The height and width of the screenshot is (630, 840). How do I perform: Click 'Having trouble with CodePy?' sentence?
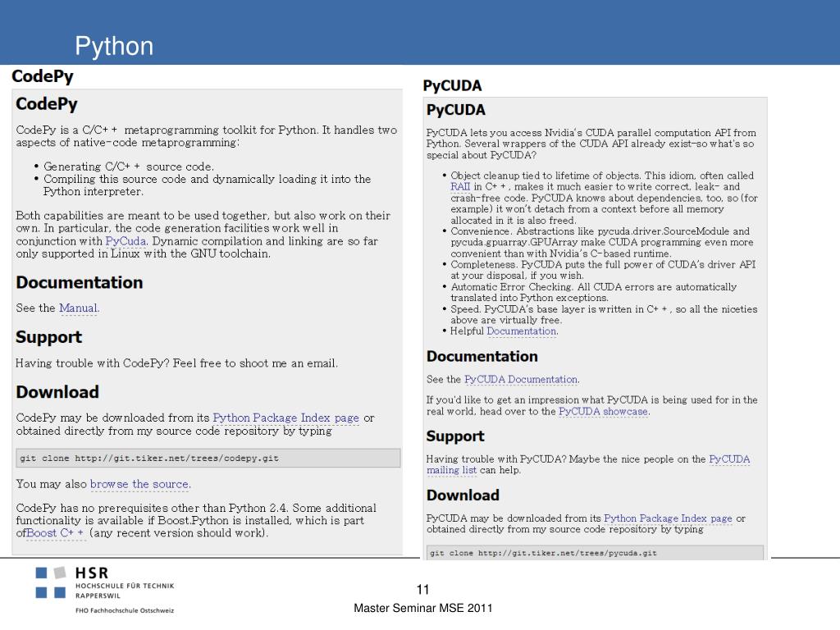click(x=176, y=363)
